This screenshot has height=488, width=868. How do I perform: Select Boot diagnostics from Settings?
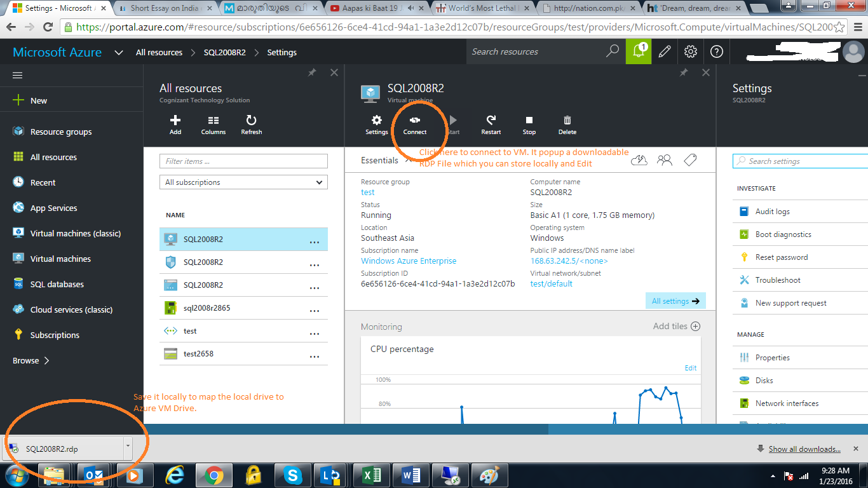tap(782, 234)
